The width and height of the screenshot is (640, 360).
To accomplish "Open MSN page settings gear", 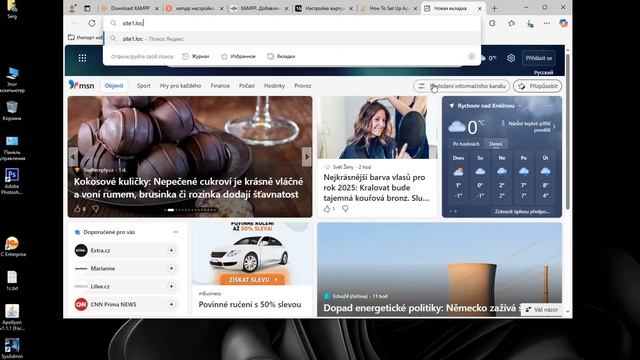I will pyautogui.click(x=511, y=58).
